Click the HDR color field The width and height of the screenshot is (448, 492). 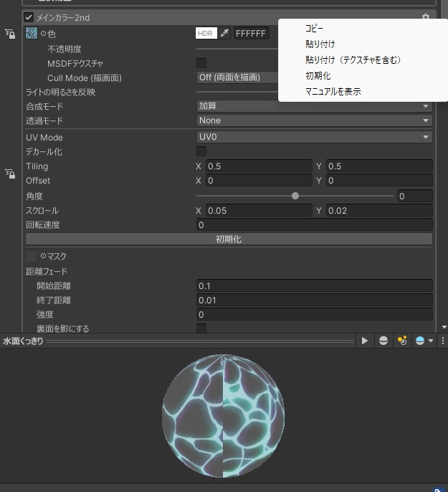click(x=206, y=33)
